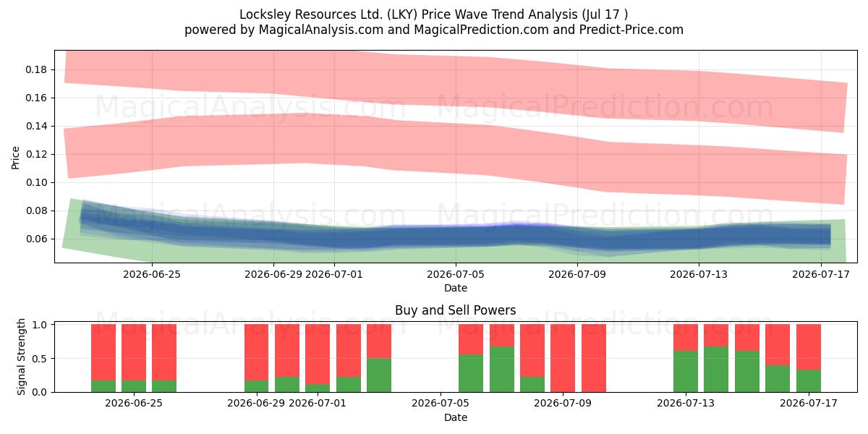Click 2026-07-05 on the price chart axis
The height and width of the screenshot is (434, 868).
tap(456, 274)
